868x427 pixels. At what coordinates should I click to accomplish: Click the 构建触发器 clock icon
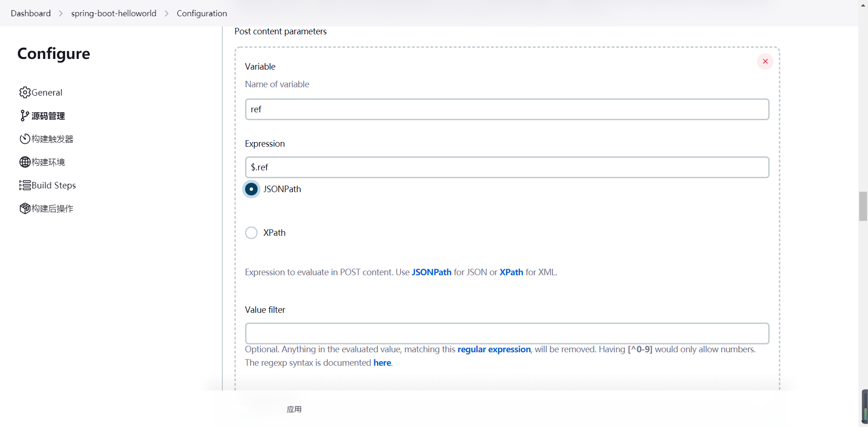coord(25,139)
